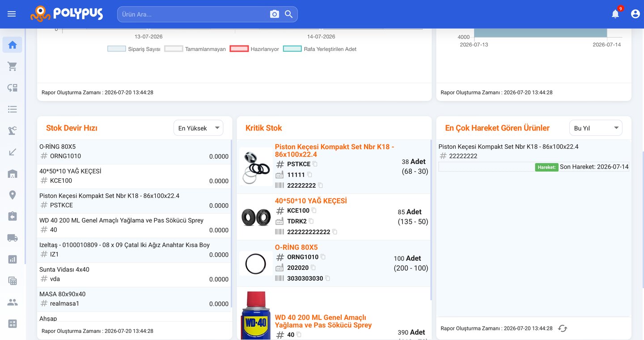Open the users sidebar icon
This screenshot has height=340, width=644.
point(13,302)
